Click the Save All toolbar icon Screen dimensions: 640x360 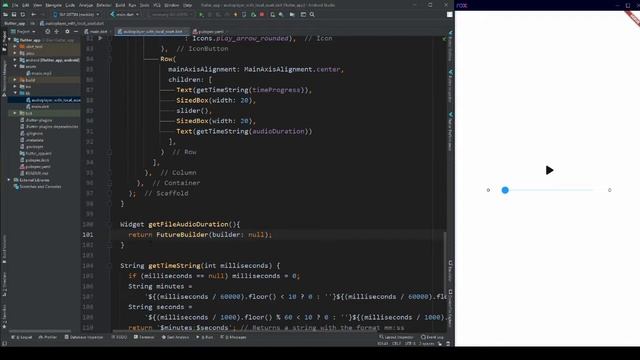tap(14, 14)
